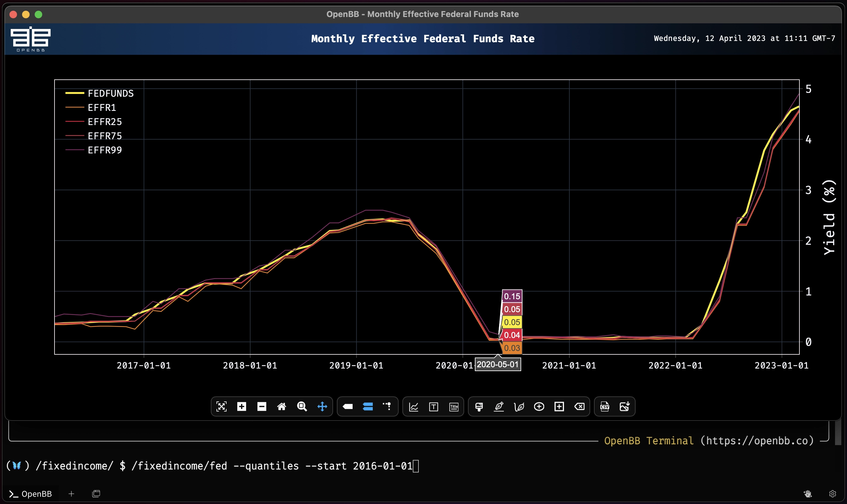Show closest data on hover icon

point(348,407)
